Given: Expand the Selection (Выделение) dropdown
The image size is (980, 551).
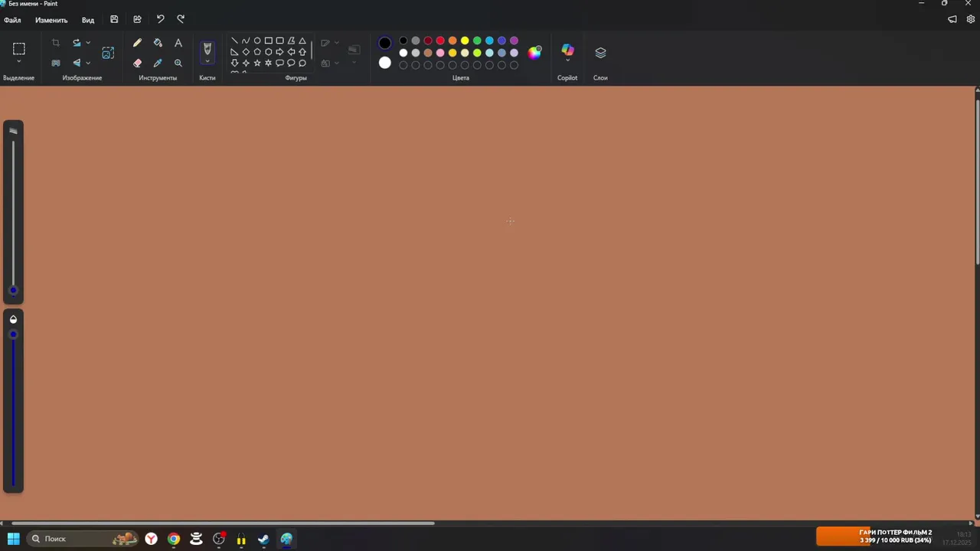Looking at the screenshot, I should pos(19,62).
